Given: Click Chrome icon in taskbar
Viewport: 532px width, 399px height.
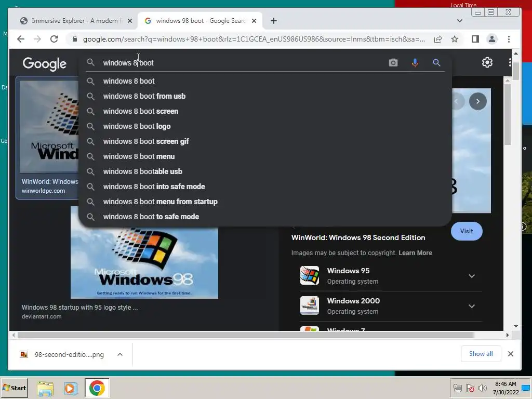Looking at the screenshot, I should coord(97,388).
